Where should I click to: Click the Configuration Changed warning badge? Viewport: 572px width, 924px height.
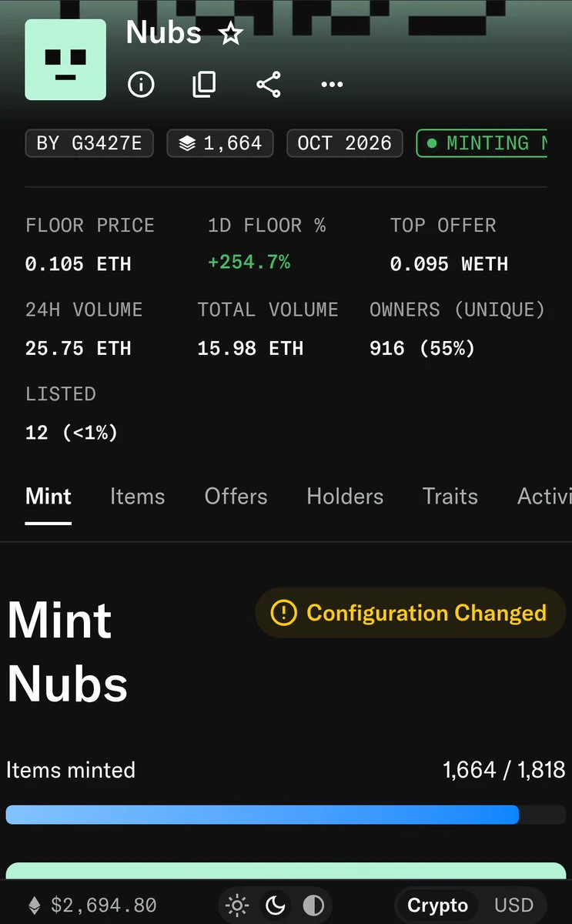410,613
